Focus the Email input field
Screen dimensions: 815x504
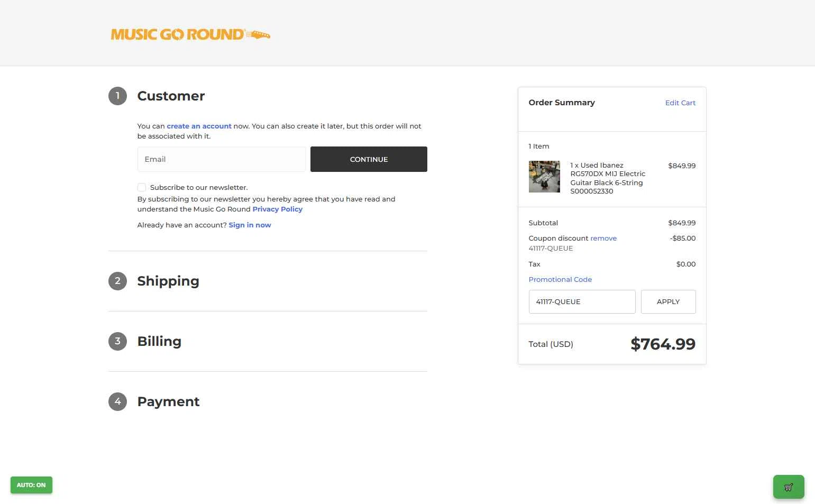222,159
